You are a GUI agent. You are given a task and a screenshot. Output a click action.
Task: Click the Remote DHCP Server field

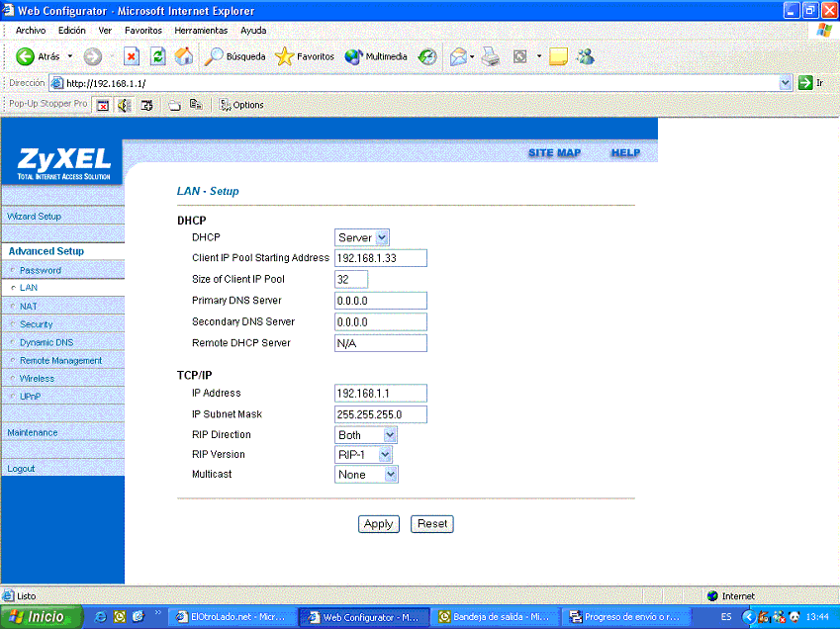pos(381,343)
